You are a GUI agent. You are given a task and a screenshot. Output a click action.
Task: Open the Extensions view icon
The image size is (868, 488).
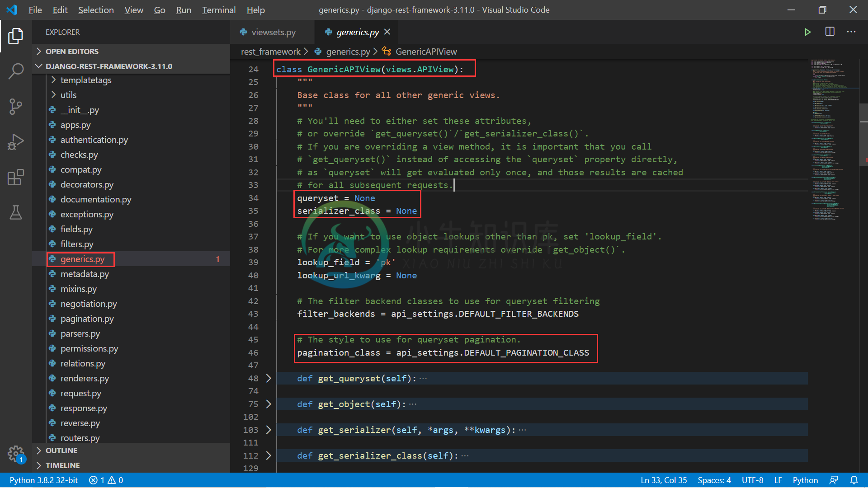point(16,177)
